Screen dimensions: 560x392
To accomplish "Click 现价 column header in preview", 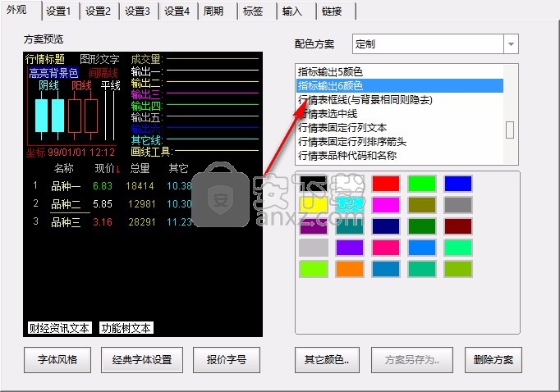I will (104, 168).
